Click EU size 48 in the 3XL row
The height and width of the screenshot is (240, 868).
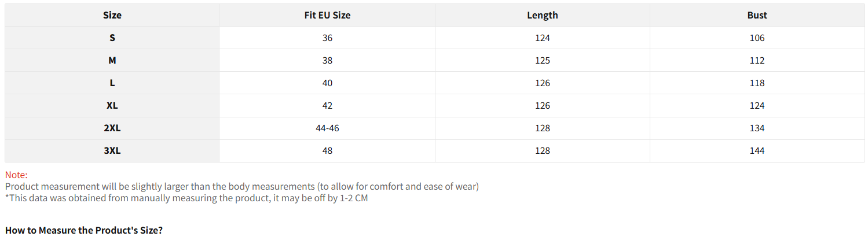(327, 150)
